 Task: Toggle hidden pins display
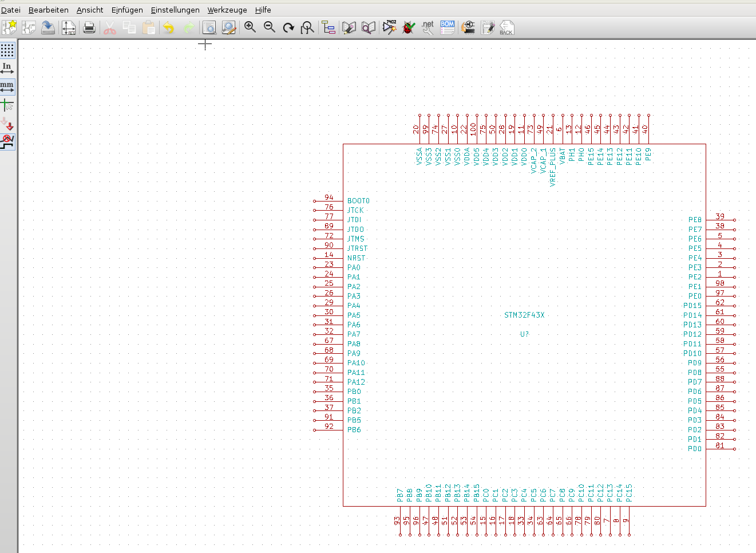coord(7,124)
